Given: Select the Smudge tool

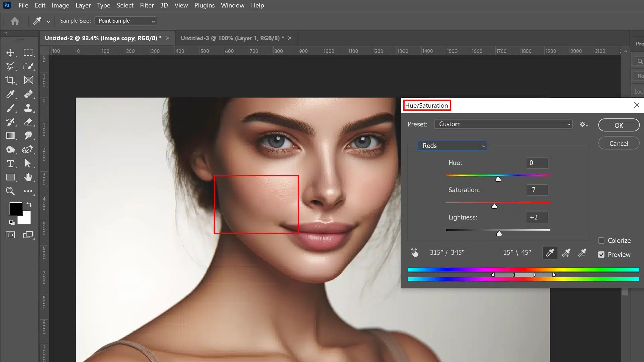Looking at the screenshot, I should 28,136.
